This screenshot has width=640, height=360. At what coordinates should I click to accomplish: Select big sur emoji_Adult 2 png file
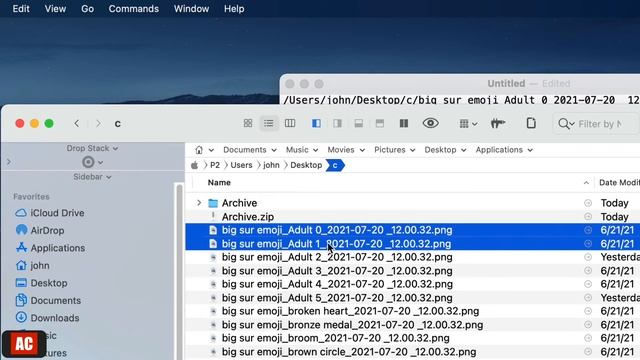(x=413, y=257)
